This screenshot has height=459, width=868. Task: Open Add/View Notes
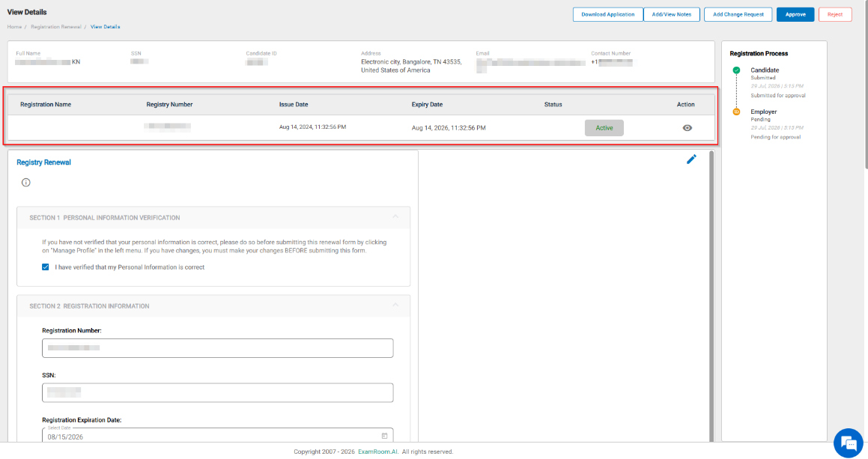(672, 14)
